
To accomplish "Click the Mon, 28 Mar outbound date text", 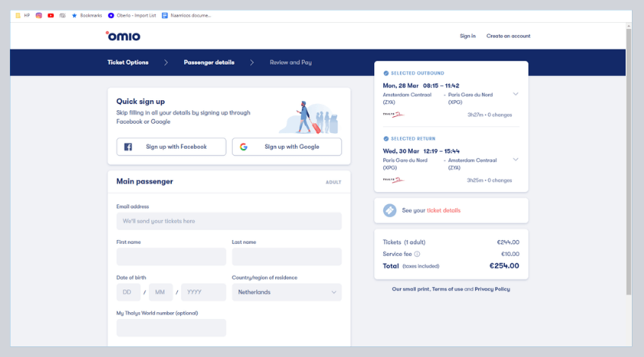I will (401, 86).
